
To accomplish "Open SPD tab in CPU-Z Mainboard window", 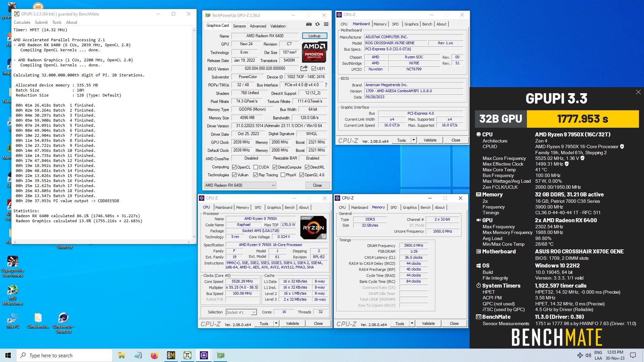I will 395,24.
